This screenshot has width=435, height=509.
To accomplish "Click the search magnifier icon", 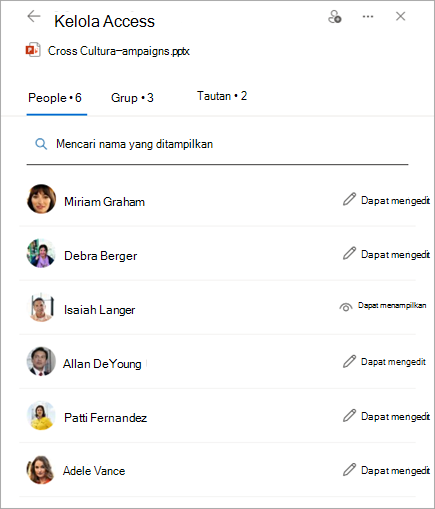I will [x=41, y=144].
